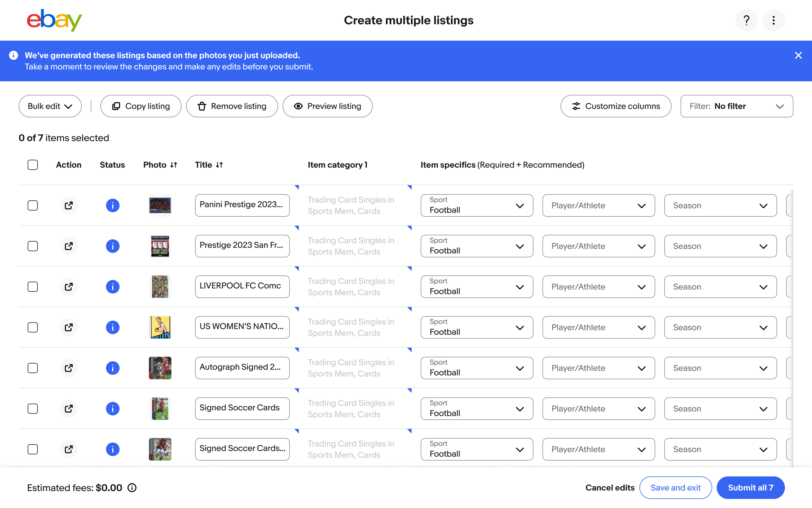The width and height of the screenshot is (812, 508).
Task: Select the US WOMEN'S NATIO row checkbox
Action: click(32, 327)
